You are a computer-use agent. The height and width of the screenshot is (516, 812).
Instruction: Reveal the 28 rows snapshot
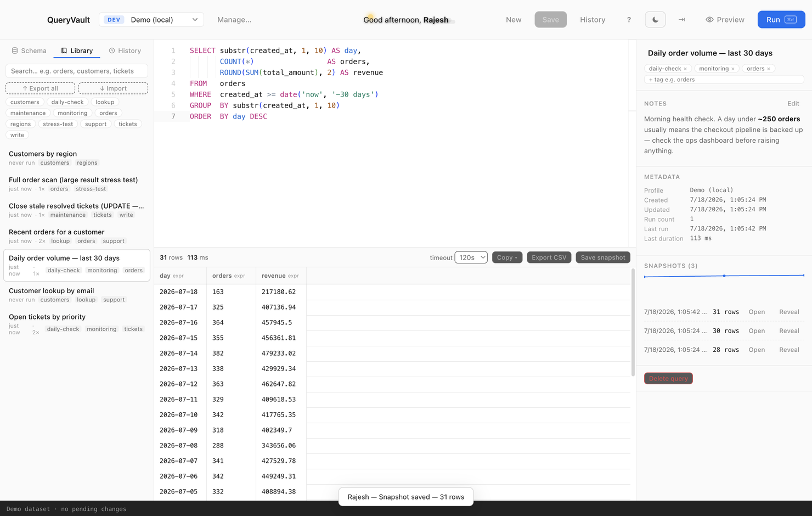click(789, 350)
